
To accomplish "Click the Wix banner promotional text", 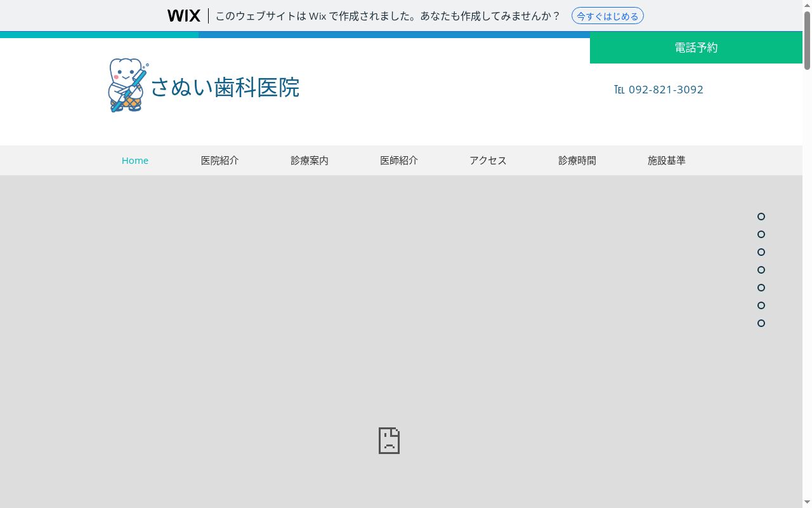I will click(388, 16).
